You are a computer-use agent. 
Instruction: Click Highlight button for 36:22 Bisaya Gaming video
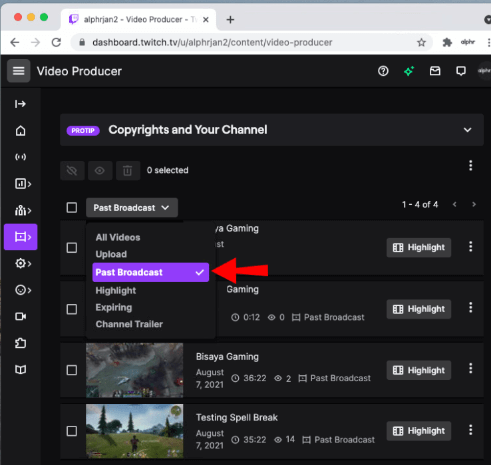tap(419, 370)
